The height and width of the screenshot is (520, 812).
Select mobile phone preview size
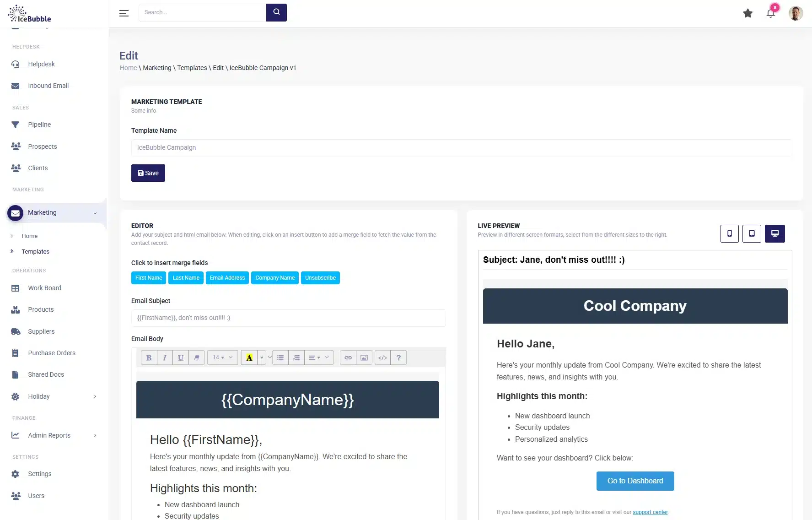coord(729,233)
